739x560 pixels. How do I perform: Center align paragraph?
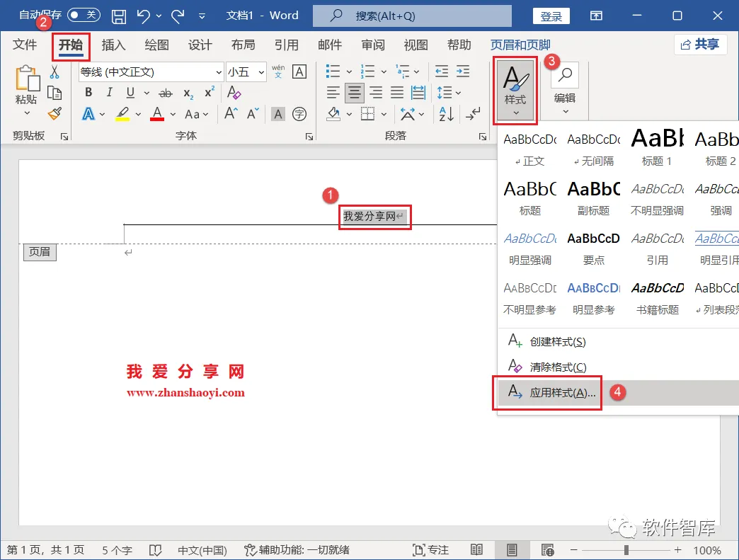pyautogui.click(x=355, y=93)
